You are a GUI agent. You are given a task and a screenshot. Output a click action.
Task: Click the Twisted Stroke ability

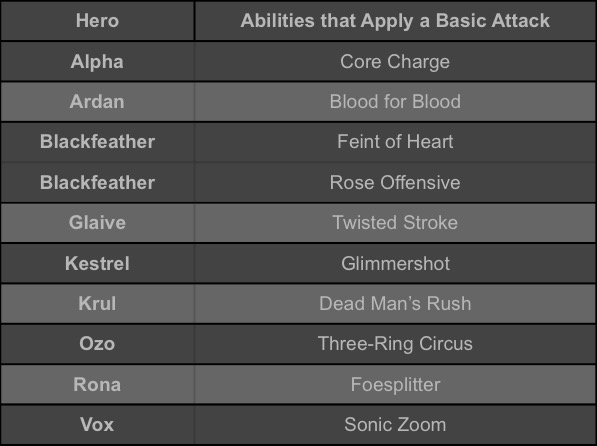(x=395, y=223)
